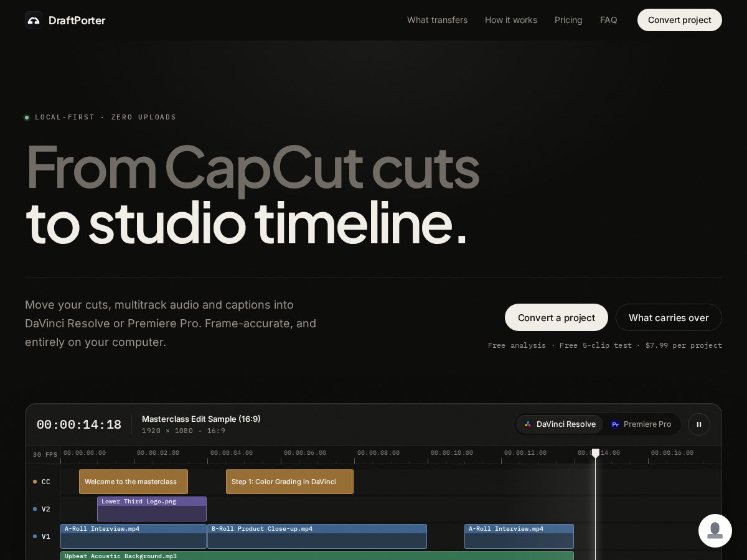Select Step 1: Color Grading in DaVinci caption
Viewport: 747px width, 560px height.
coord(289,482)
